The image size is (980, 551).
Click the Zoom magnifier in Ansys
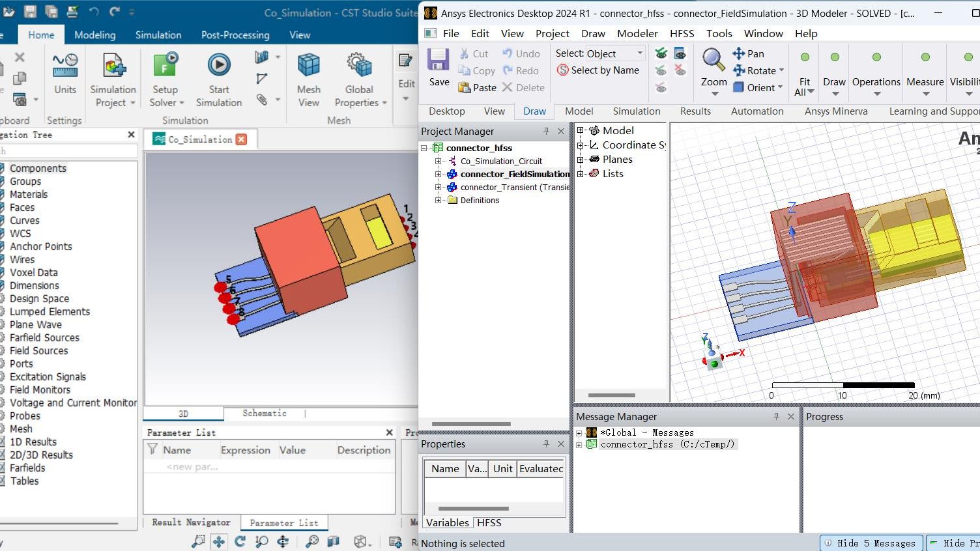[713, 60]
